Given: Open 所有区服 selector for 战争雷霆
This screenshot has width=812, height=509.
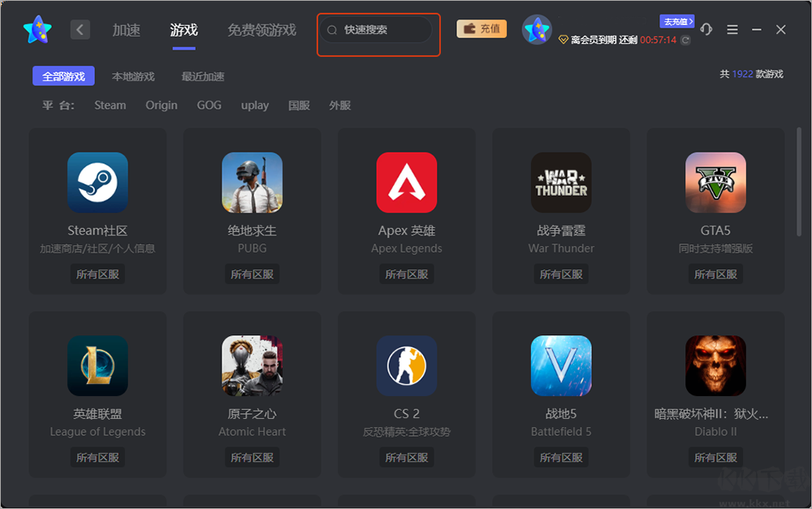Looking at the screenshot, I should click(x=561, y=274).
